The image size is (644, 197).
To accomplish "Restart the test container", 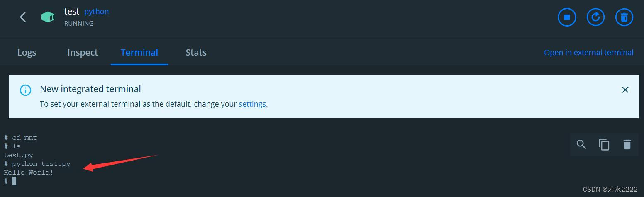I will (595, 17).
